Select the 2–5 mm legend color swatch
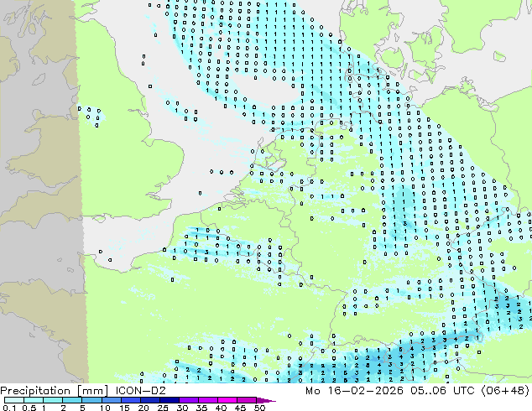This screenshot has width=532, height=411. [x=72, y=400]
